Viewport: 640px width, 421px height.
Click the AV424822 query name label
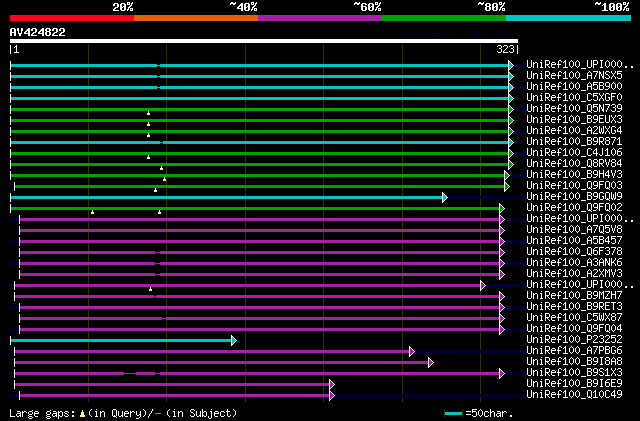pos(38,32)
